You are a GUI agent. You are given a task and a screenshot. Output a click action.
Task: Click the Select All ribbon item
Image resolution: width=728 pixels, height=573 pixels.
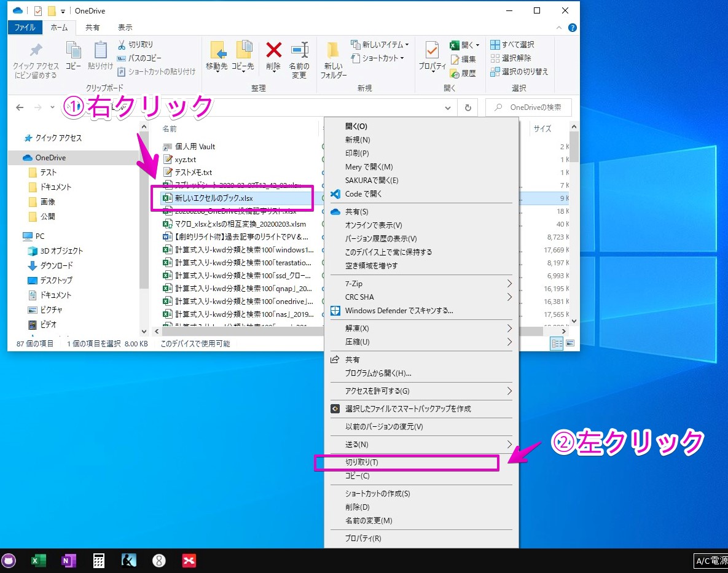click(x=512, y=45)
